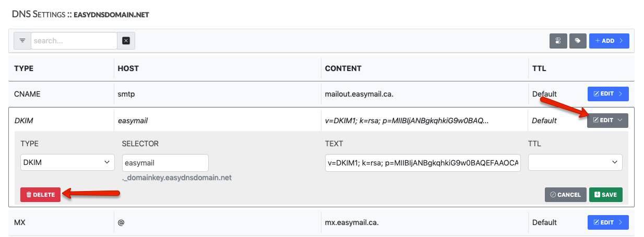Click the DKIM TEXT value field
The image size is (644, 237).
point(423,163)
